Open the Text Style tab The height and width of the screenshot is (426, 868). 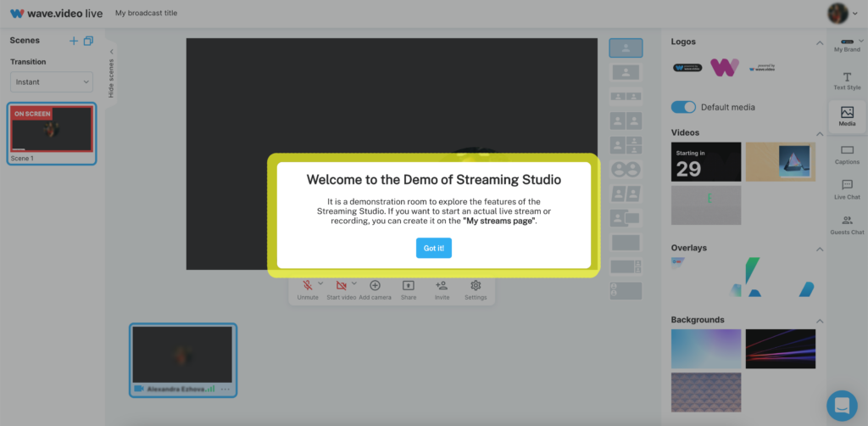click(x=847, y=81)
